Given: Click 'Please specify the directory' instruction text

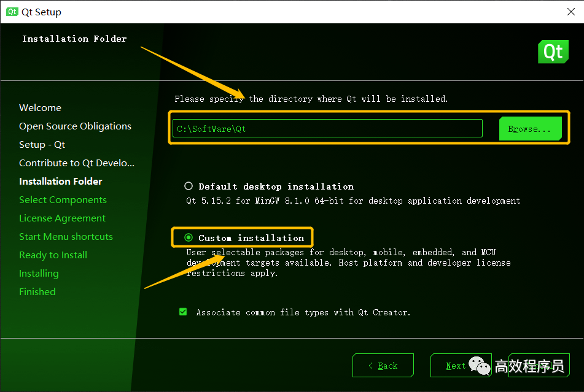Looking at the screenshot, I should [311, 99].
